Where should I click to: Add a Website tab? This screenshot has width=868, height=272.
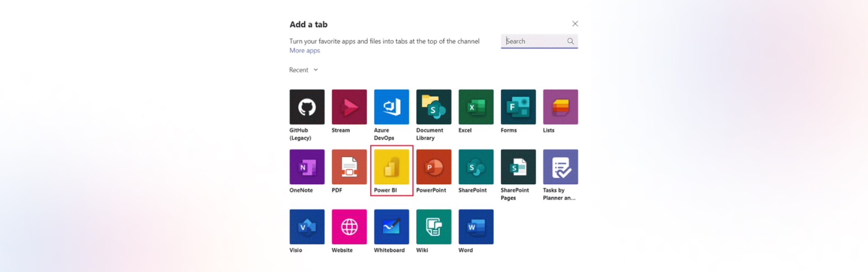(349, 227)
